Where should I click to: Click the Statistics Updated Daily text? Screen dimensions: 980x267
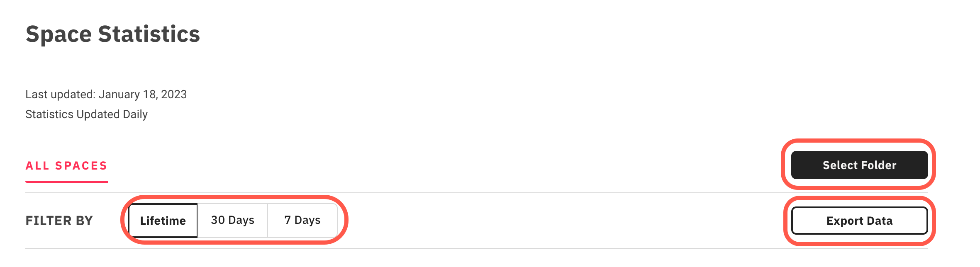click(x=86, y=114)
